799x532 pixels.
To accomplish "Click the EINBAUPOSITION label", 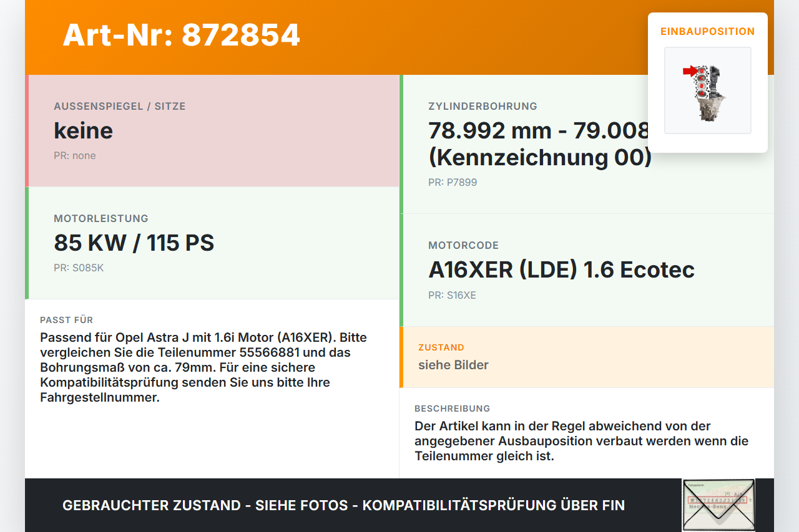I will 708,31.
